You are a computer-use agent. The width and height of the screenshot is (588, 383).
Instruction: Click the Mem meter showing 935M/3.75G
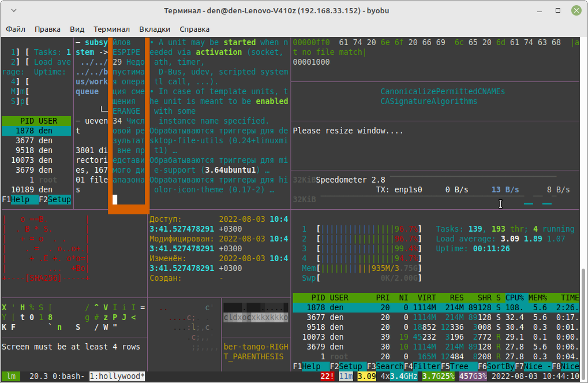[362, 268]
